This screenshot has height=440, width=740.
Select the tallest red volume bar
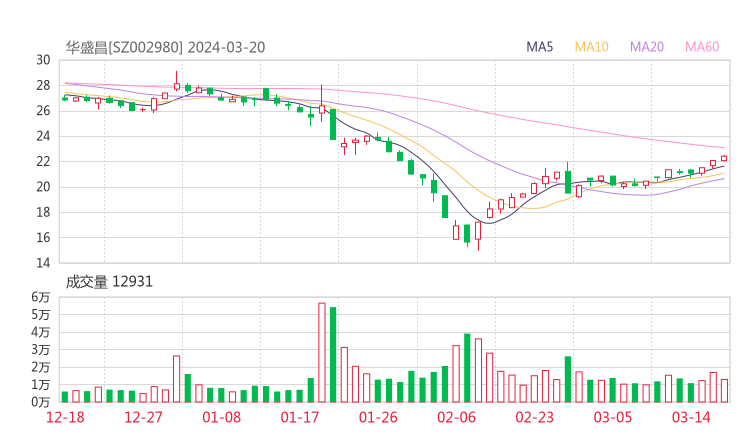pyautogui.click(x=322, y=353)
